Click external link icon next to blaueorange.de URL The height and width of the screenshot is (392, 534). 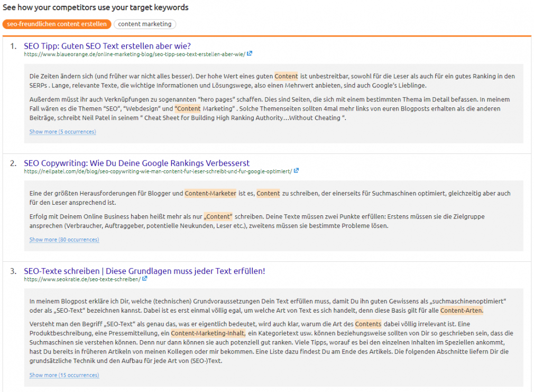(x=250, y=53)
